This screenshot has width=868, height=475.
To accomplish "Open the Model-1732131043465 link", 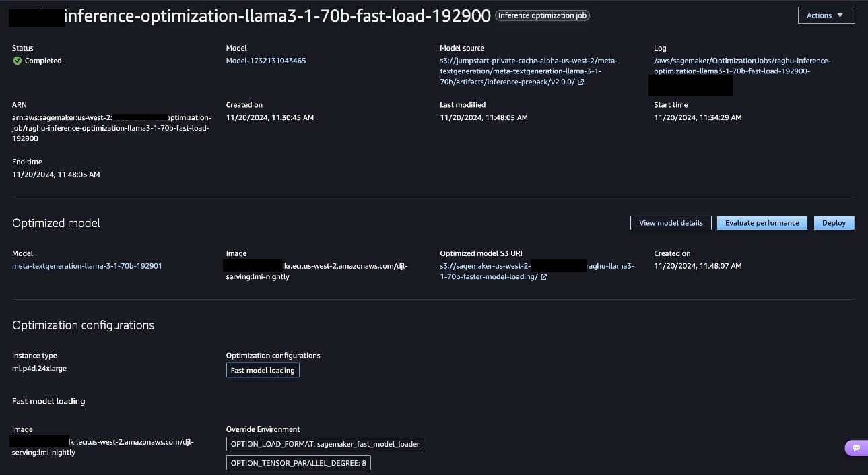I will coord(265,61).
